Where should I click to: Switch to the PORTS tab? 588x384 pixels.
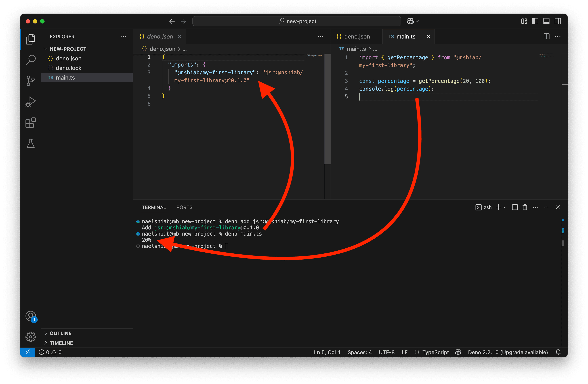[x=184, y=207]
